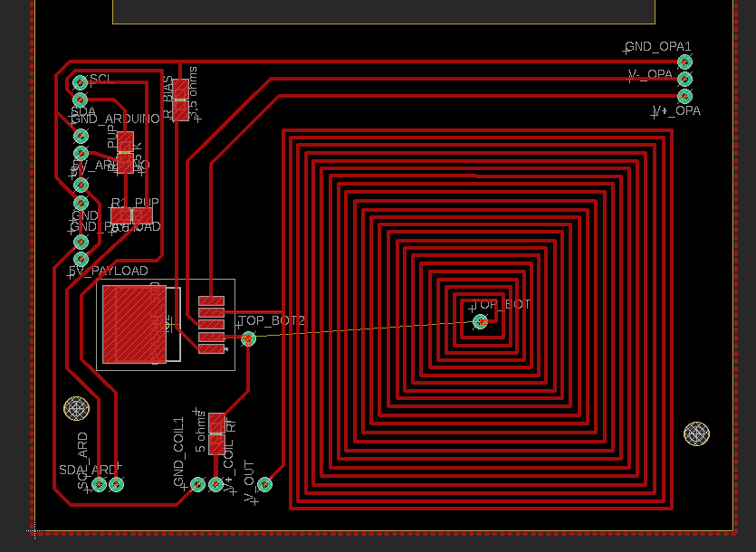Click the V+_OPA connector pad
Viewport: 756px width, 552px height.
(x=685, y=95)
